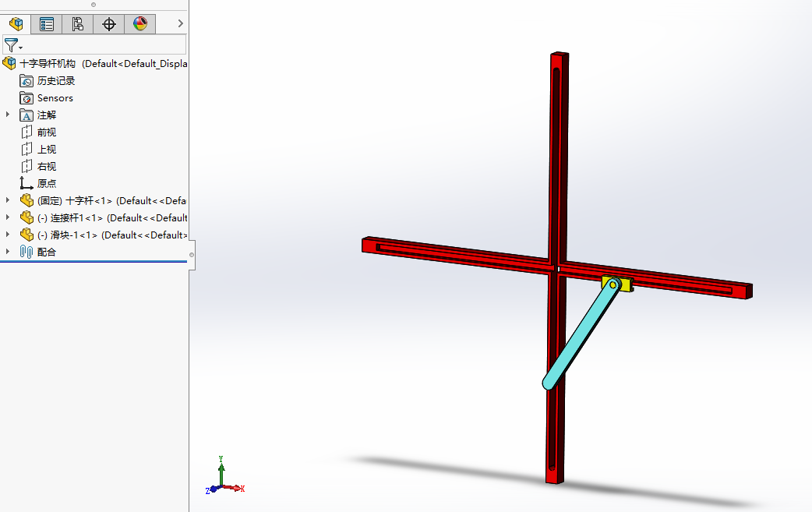
Task: Select the (-) 滑块-1<1> component
Action: [112, 235]
